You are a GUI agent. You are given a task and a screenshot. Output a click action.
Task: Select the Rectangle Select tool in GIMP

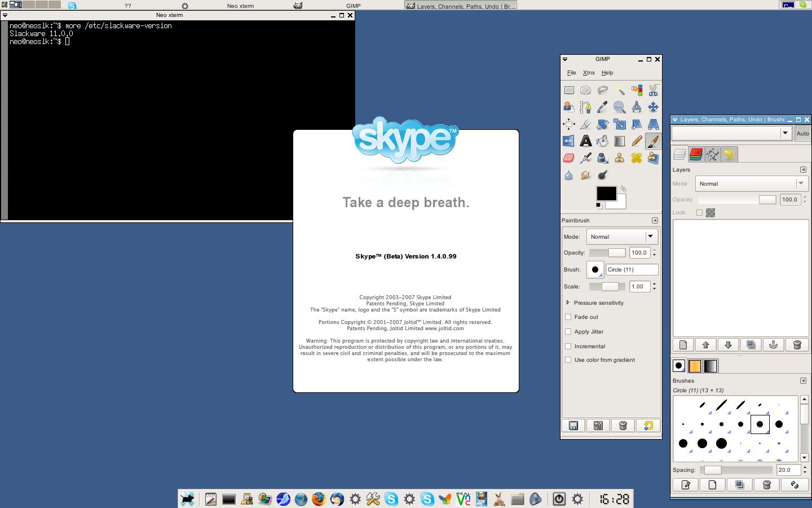point(569,90)
